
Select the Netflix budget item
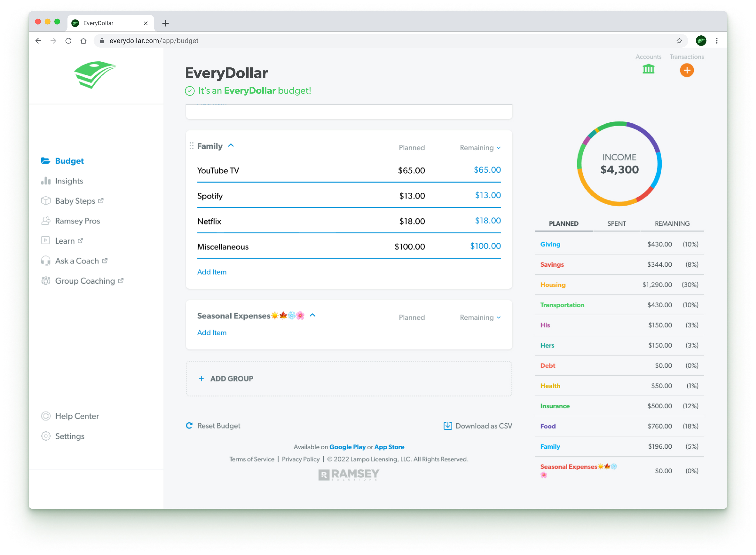coord(349,221)
